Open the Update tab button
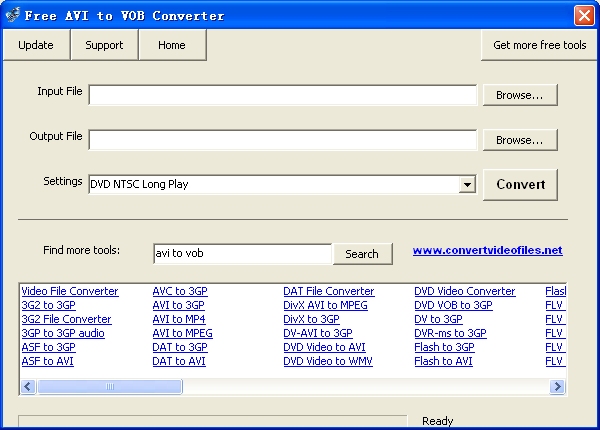Image resolution: width=600 pixels, height=430 pixels. click(36, 45)
